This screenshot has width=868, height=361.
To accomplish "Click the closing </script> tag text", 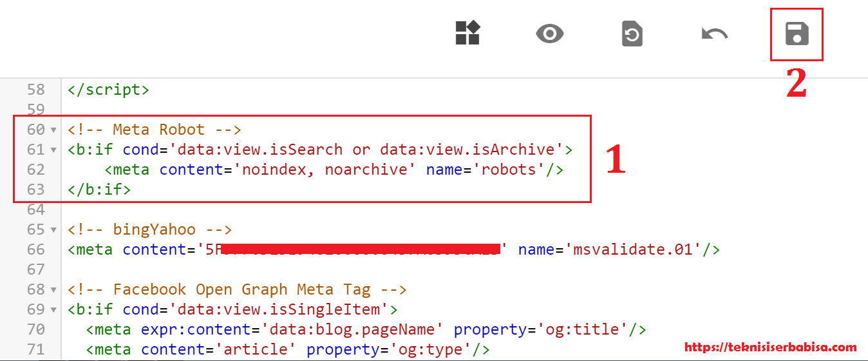I will point(108,90).
